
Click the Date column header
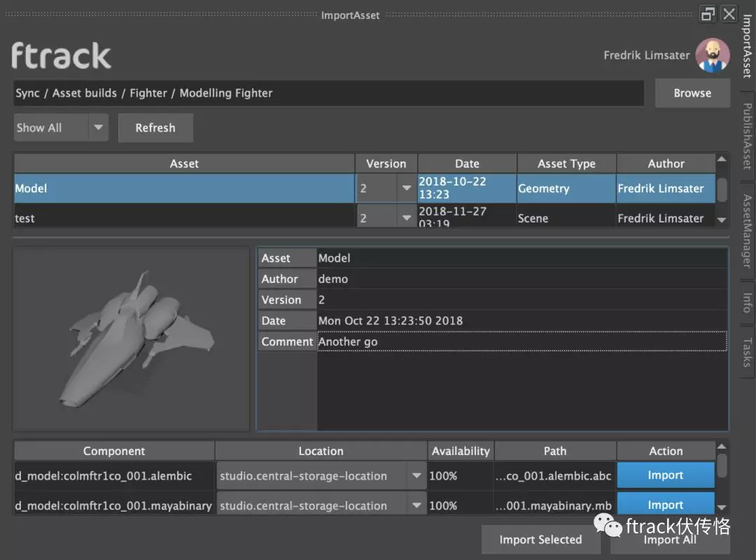(x=467, y=164)
